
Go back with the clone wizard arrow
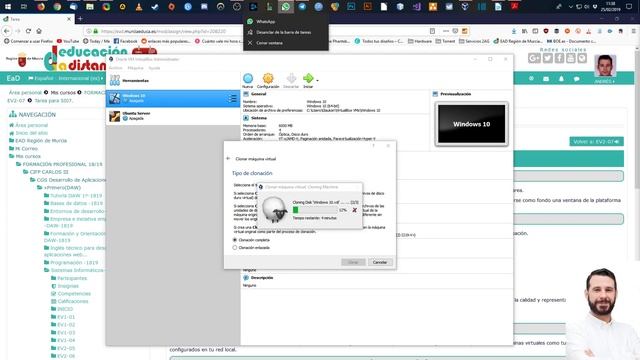tap(228, 159)
